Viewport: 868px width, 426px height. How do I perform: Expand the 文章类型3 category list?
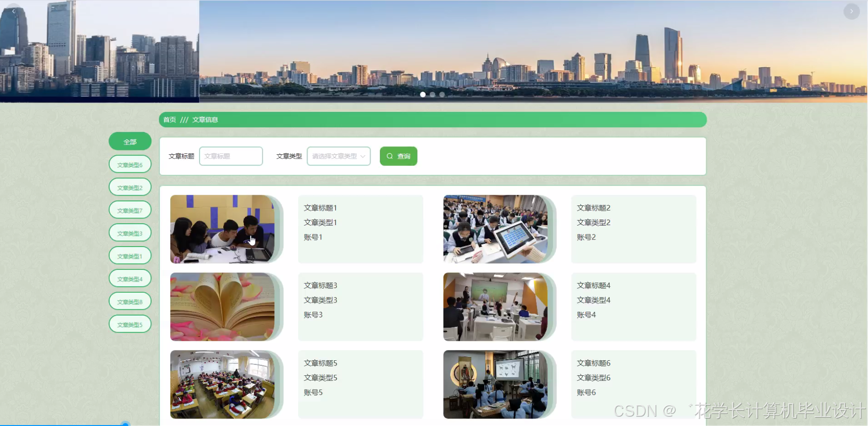[x=130, y=233]
